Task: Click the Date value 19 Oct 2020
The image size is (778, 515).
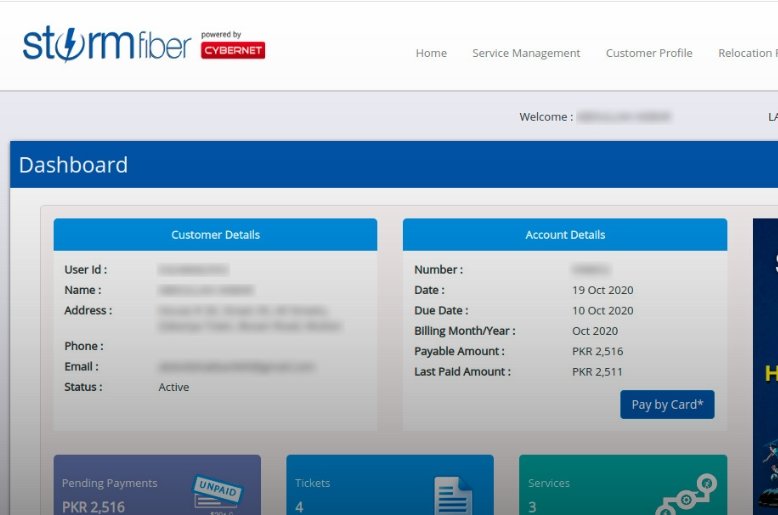Action: [602, 290]
